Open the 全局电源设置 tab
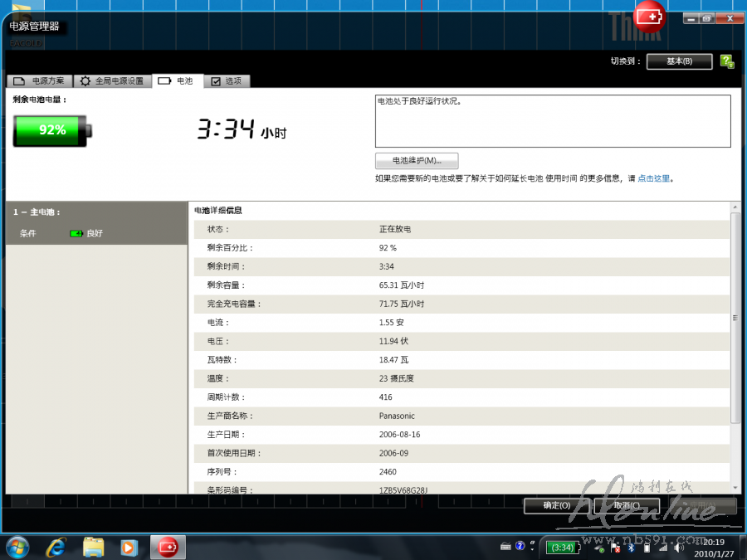Screen dimensions: 747x560 point(112,81)
